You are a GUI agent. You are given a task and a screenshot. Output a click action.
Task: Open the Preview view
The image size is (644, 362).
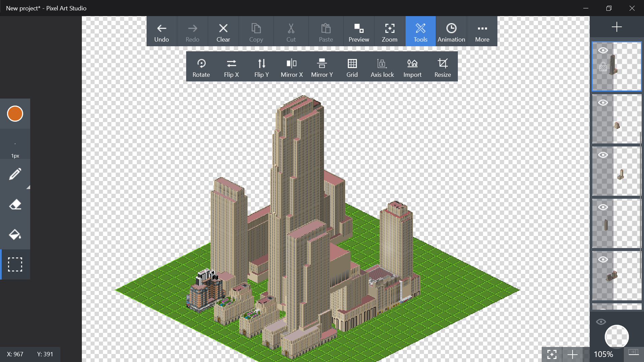pyautogui.click(x=359, y=32)
